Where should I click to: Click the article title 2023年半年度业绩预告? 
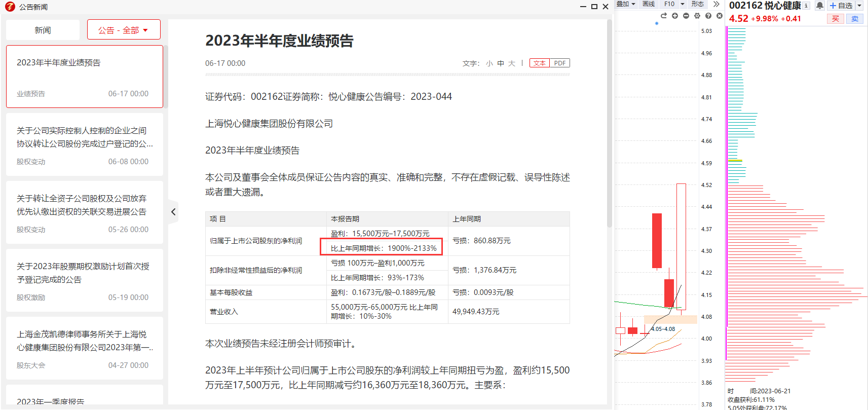coord(279,41)
